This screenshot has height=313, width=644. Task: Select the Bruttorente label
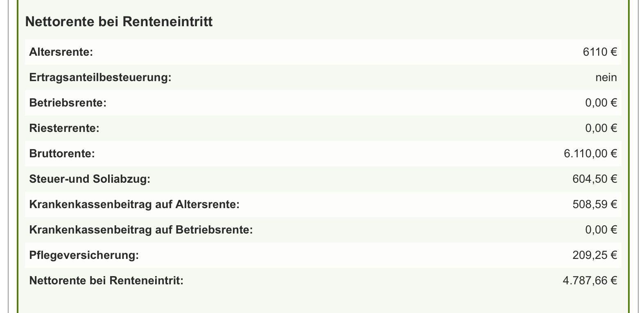(62, 154)
